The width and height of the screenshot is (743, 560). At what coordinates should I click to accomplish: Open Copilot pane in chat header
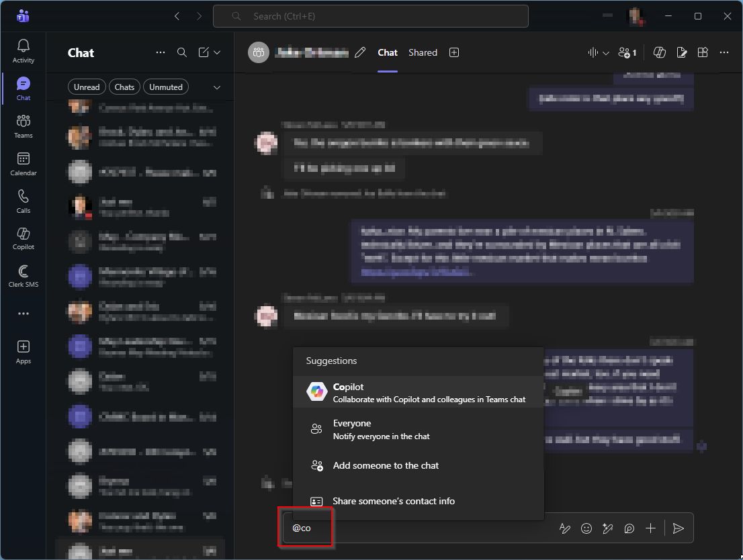(x=660, y=52)
